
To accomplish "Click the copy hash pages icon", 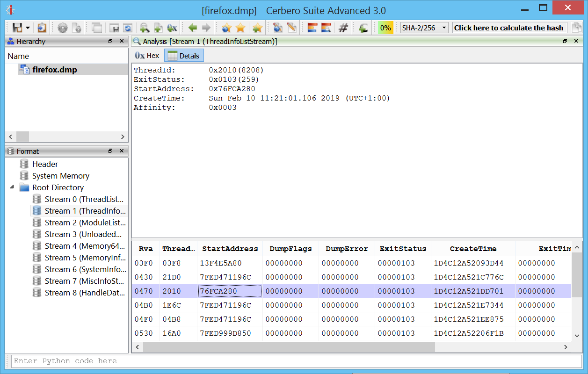I will (x=577, y=28).
